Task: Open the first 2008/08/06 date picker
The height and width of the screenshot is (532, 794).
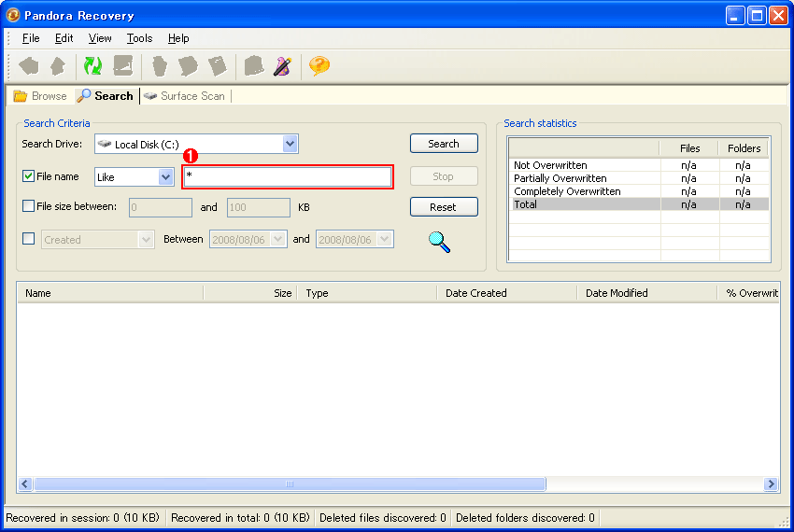Action: point(278,239)
